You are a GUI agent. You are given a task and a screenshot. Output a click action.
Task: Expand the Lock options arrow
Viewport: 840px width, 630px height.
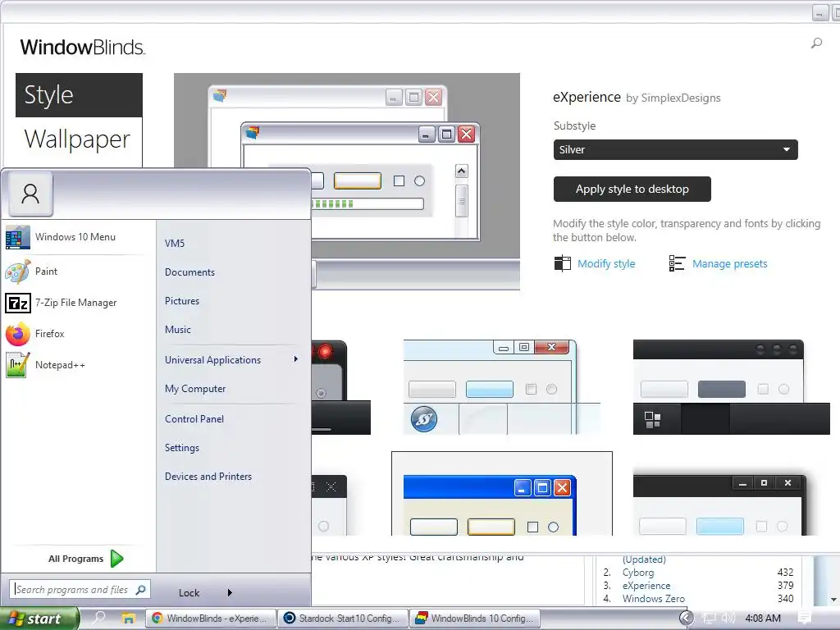(x=230, y=592)
